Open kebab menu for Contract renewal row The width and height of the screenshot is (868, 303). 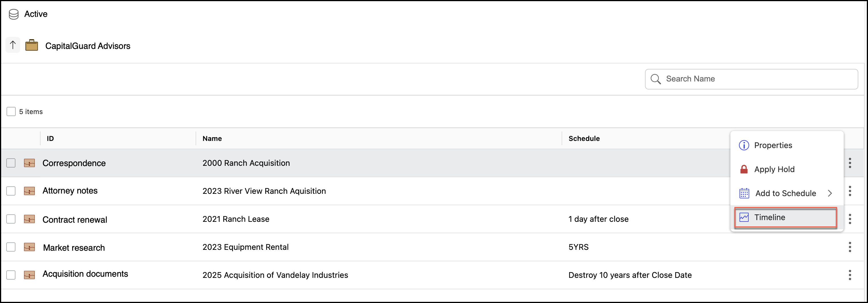coord(849,219)
